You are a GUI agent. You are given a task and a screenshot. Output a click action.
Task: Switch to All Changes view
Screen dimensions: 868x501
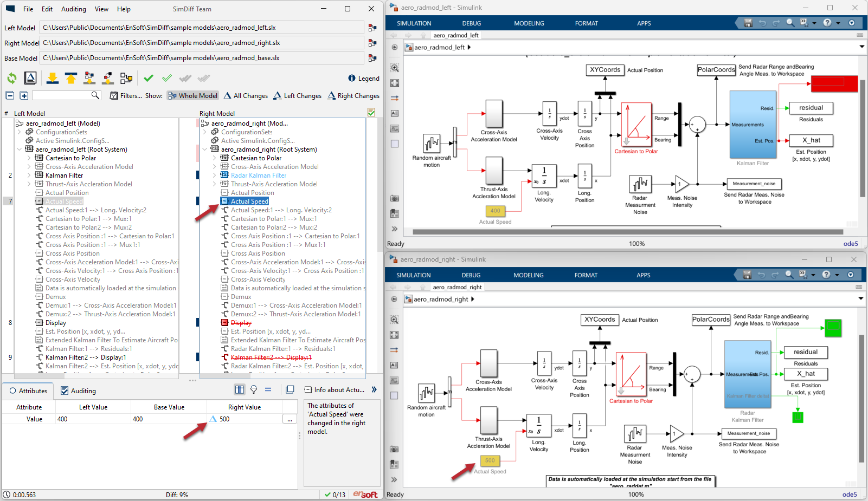246,95
